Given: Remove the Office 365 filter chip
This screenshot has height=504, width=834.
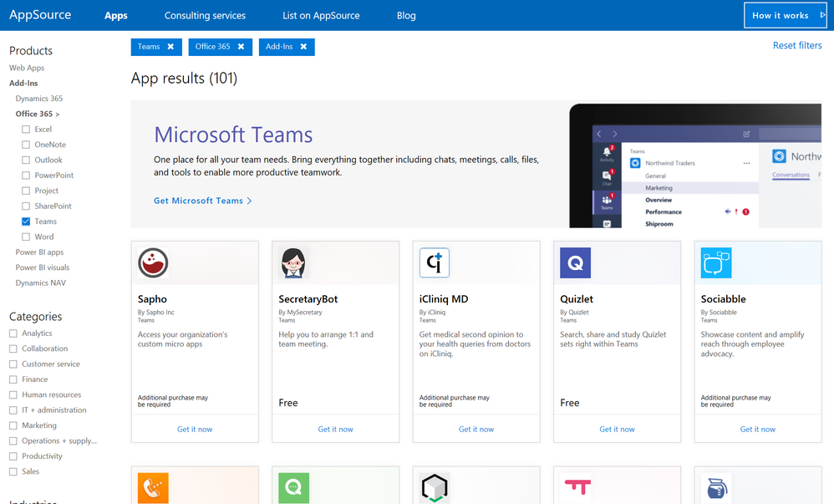Looking at the screenshot, I should coord(241,47).
